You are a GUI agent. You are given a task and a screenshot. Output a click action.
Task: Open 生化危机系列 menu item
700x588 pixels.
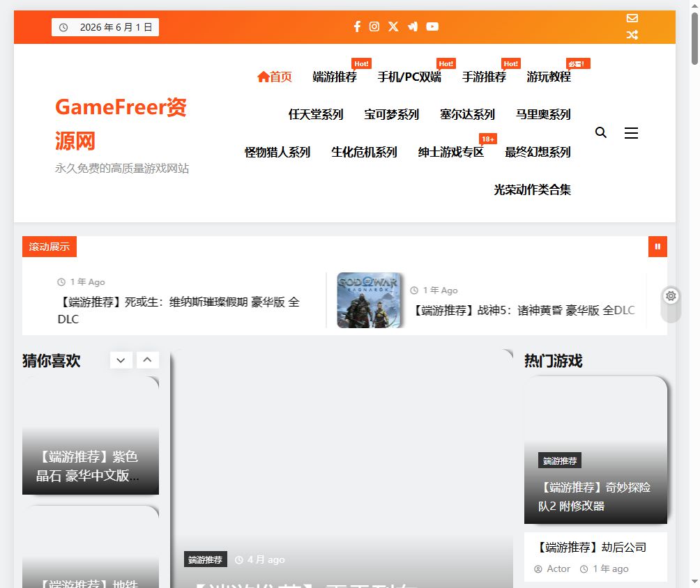pyautogui.click(x=364, y=152)
